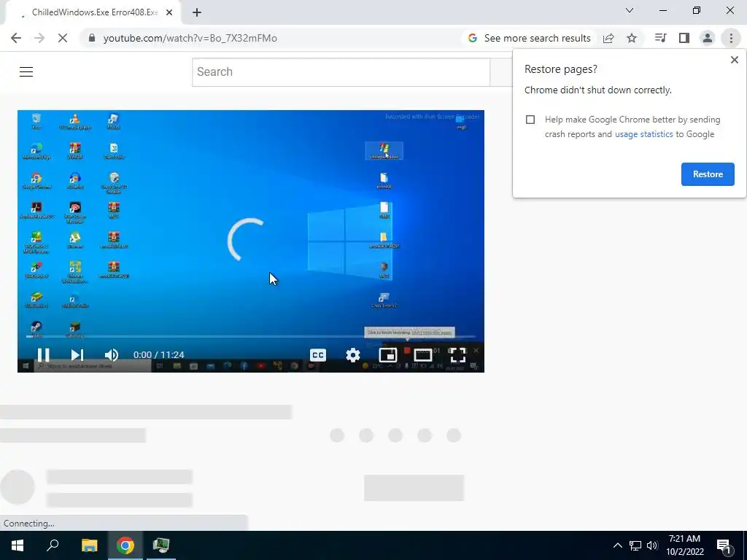Stop loading the page
This screenshot has height=560, width=747.
[x=63, y=38]
